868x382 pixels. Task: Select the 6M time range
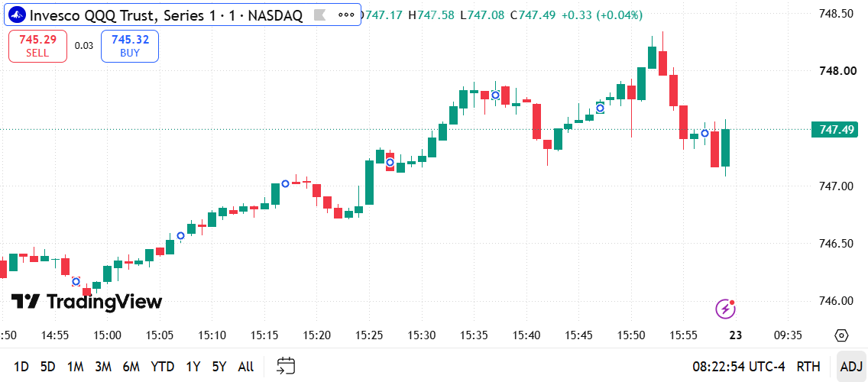point(131,367)
